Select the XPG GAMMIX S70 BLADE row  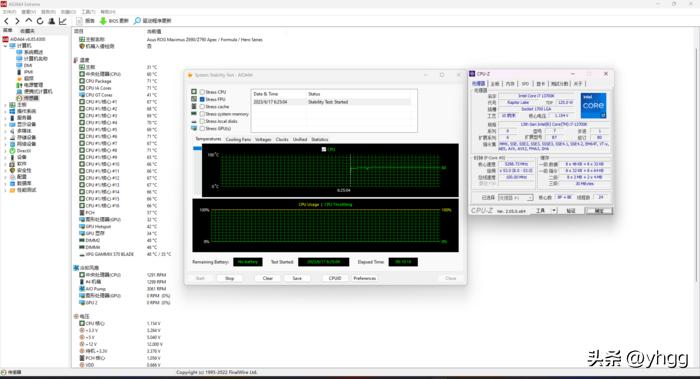125,254
